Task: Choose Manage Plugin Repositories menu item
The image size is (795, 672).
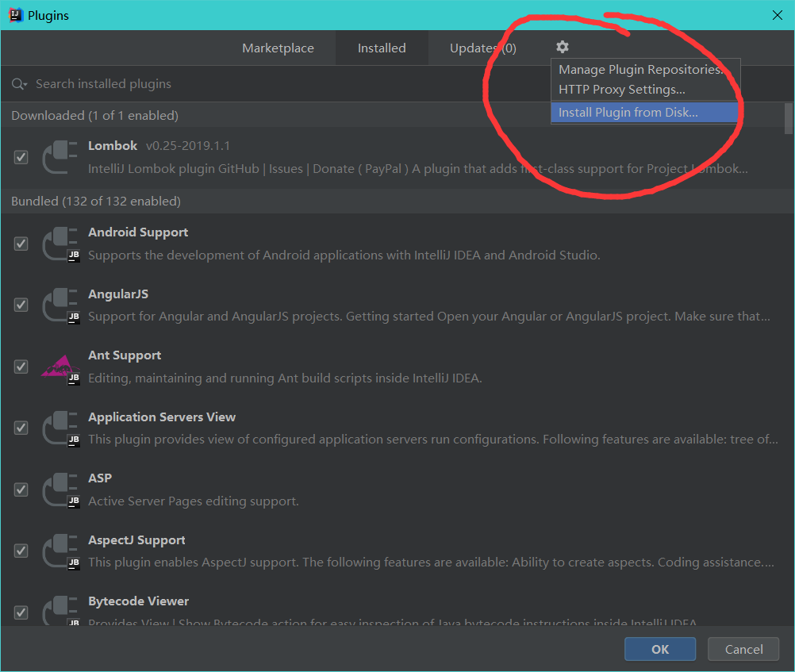Action: point(645,70)
